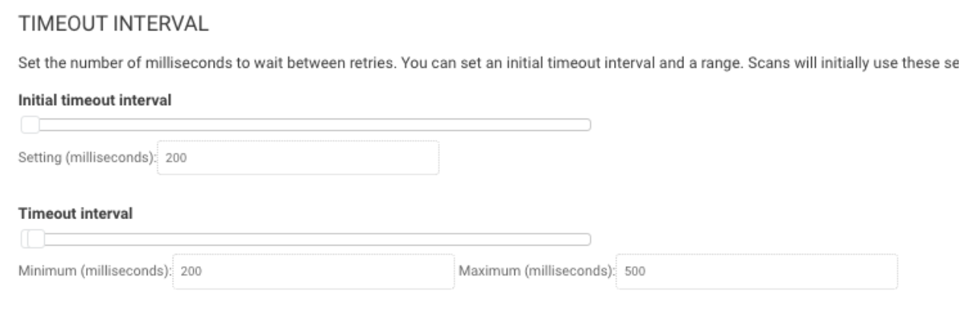Click the "Setting (milliseconds)" label

click(87, 158)
